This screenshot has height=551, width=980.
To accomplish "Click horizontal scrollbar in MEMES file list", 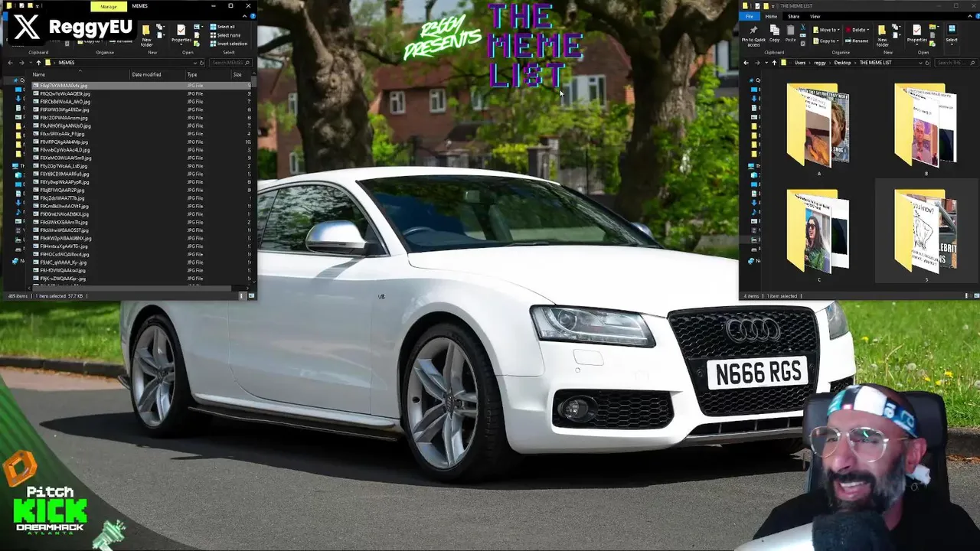I will tap(131, 289).
